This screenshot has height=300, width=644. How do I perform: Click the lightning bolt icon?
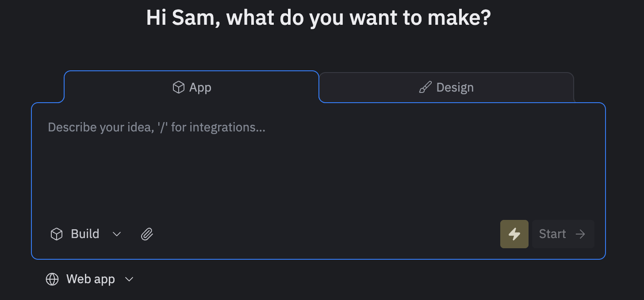click(x=514, y=234)
